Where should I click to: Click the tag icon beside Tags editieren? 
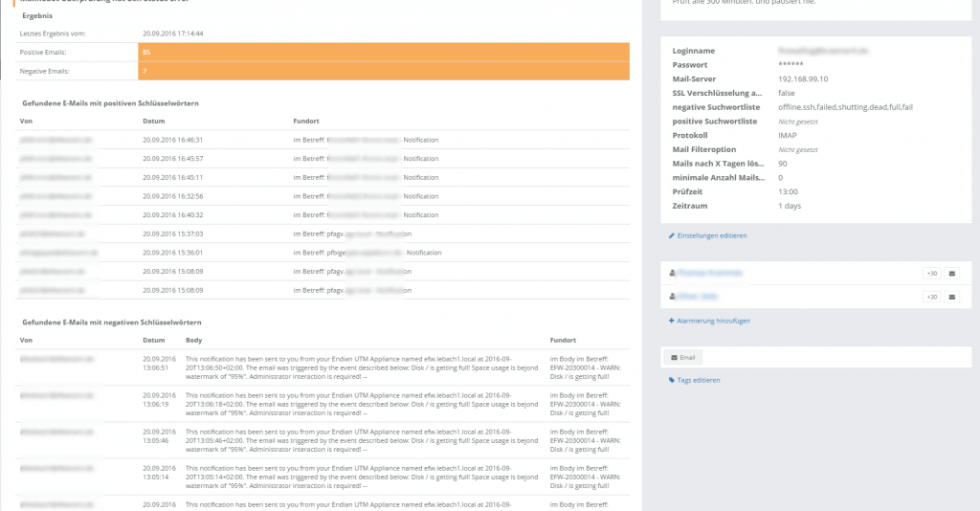[672, 380]
